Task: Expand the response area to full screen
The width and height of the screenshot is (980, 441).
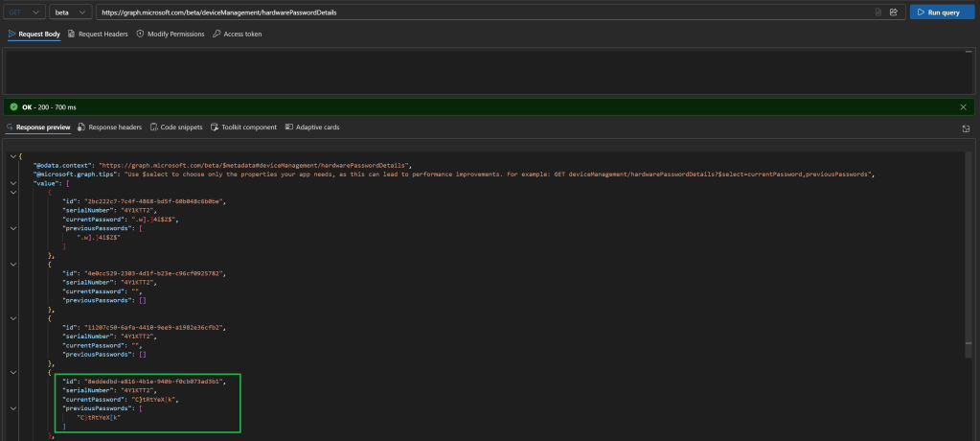Action: click(966, 128)
